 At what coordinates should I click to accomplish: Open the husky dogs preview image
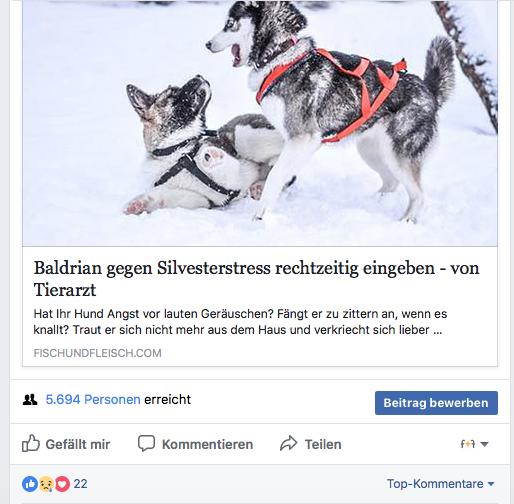(x=260, y=123)
